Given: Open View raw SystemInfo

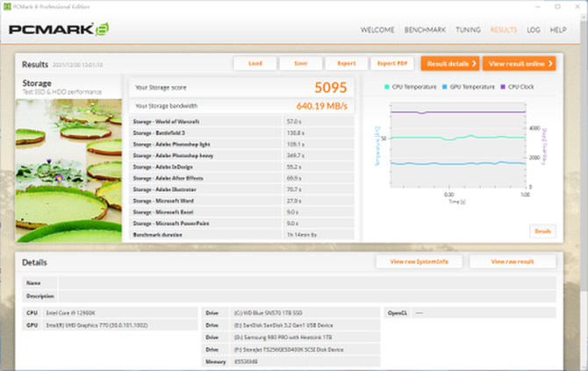Looking at the screenshot, I should pyautogui.click(x=419, y=261).
